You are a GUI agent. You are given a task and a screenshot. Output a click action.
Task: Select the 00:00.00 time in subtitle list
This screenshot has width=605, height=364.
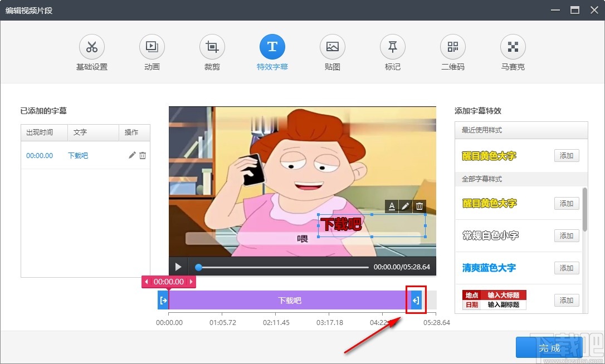(x=40, y=155)
